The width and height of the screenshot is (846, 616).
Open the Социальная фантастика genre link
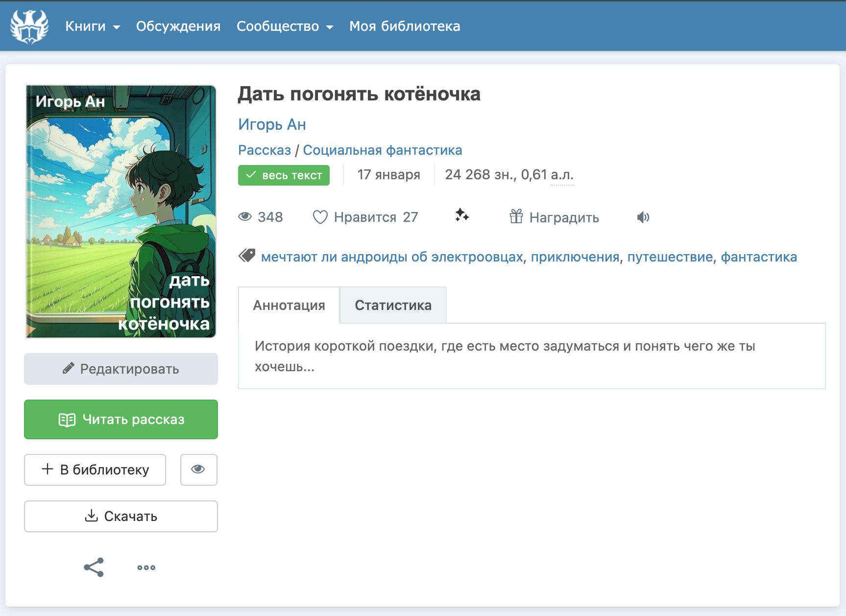tap(382, 150)
